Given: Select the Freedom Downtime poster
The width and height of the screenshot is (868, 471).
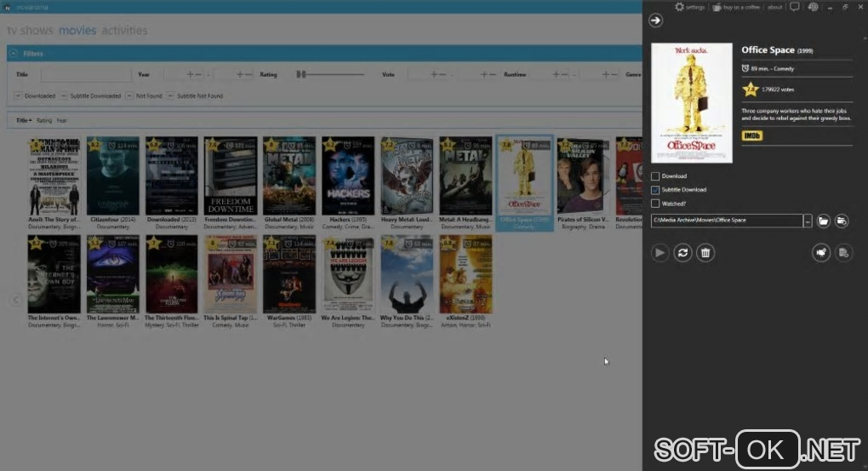Looking at the screenshot, I should 231,176.
